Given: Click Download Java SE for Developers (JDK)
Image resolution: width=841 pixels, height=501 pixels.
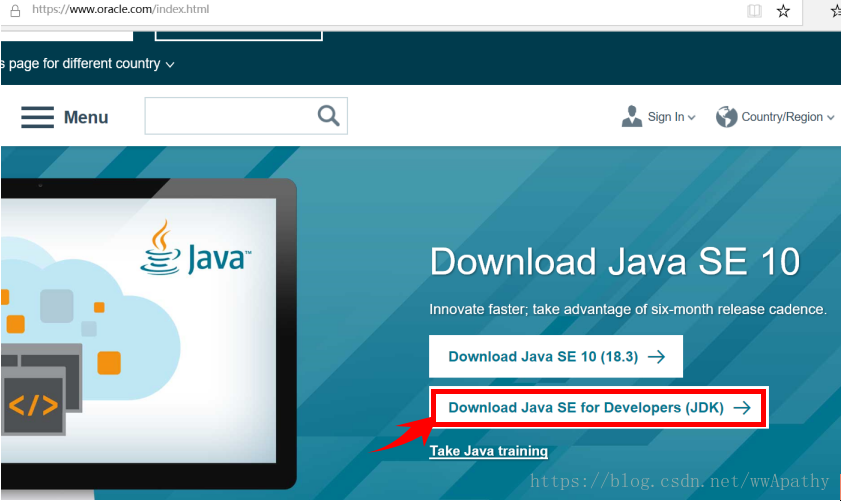Looking at the screenshot, I should 599,408.
